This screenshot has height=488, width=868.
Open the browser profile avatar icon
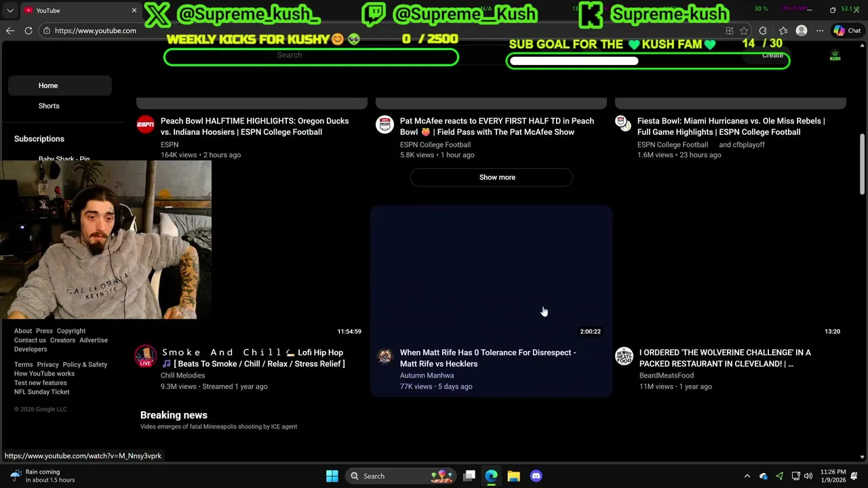point(802,30)
